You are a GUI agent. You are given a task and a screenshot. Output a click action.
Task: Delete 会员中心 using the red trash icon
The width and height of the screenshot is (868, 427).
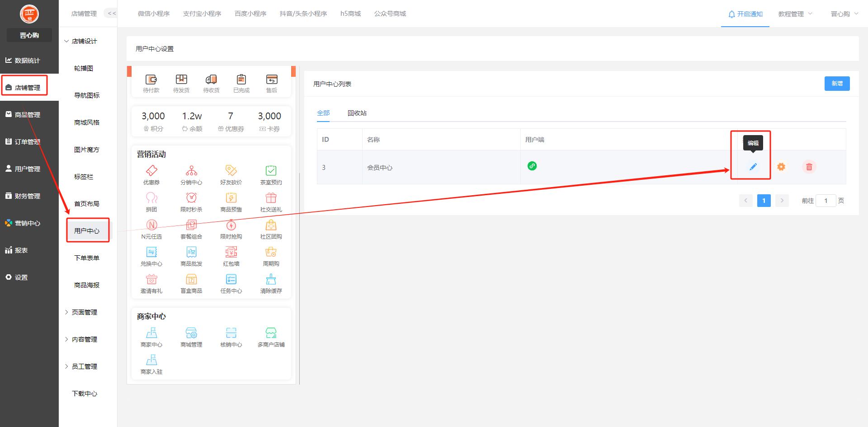pyautogui.click(x=809, y=167)
